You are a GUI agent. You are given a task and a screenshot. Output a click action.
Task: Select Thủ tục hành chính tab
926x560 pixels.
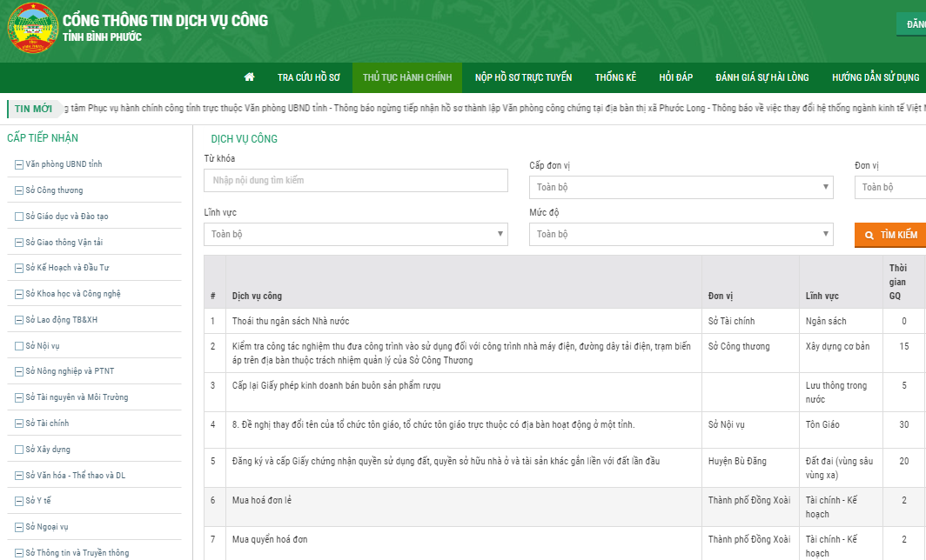tap(407, 77)
